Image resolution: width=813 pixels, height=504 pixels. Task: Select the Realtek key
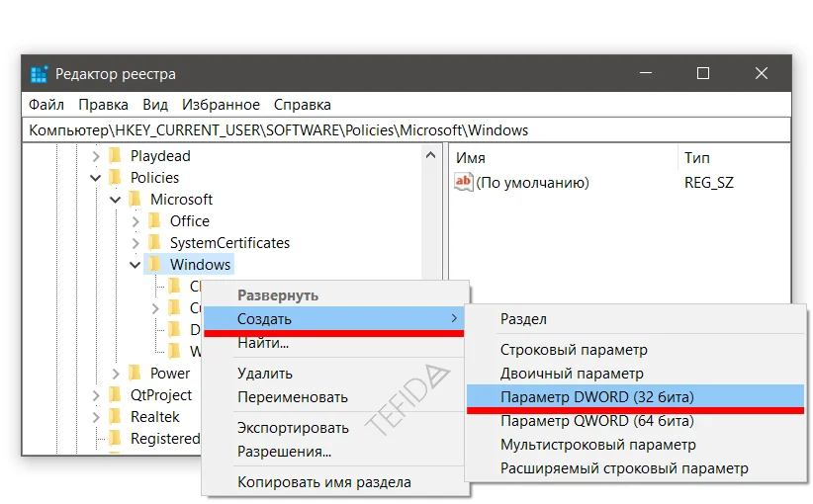click(155, 417)
